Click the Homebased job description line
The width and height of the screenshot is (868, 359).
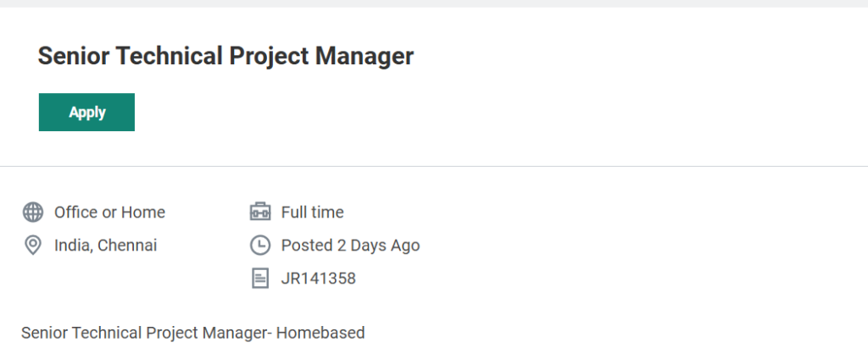click(192, 333)
